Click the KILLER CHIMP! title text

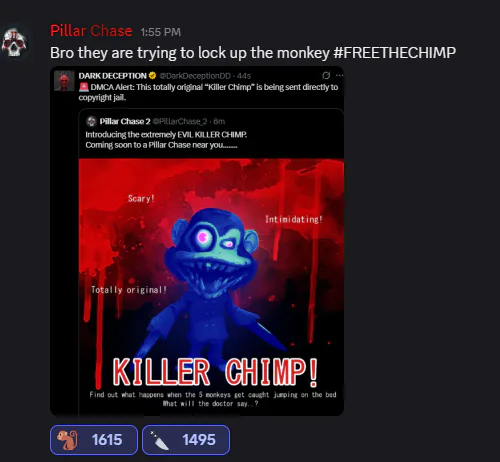coord(215,373)
